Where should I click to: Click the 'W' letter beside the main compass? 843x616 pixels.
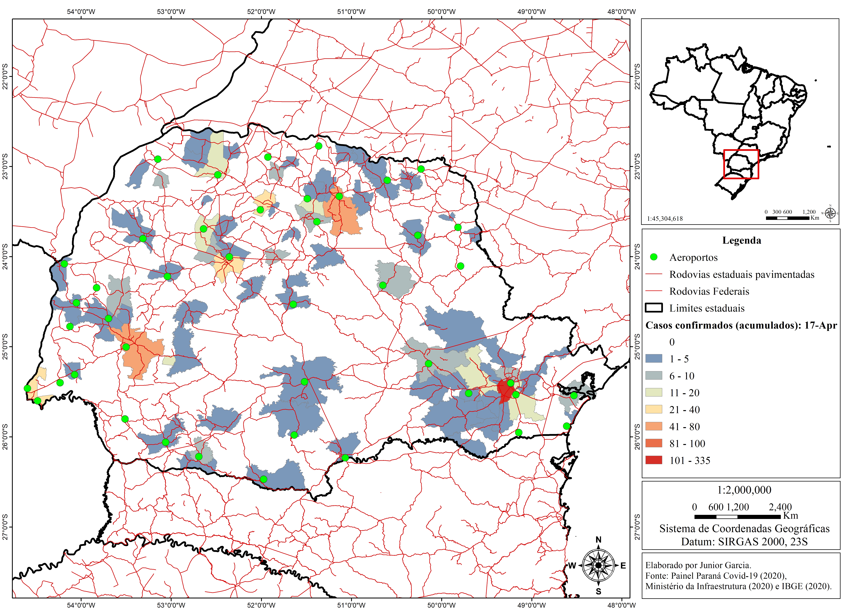click(572, 566)
